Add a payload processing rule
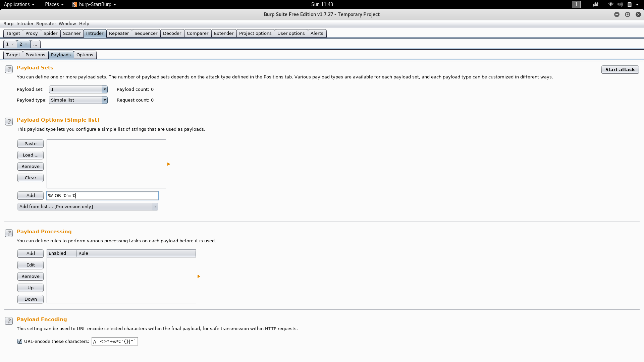The image size is (644, 362). click(31, 253)
